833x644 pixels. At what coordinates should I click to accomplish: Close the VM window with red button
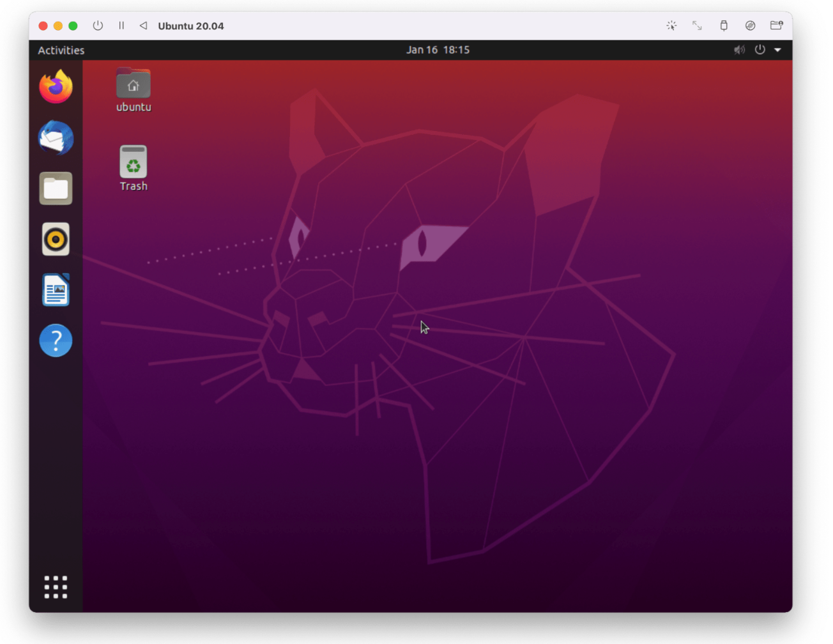pos(43,26)
